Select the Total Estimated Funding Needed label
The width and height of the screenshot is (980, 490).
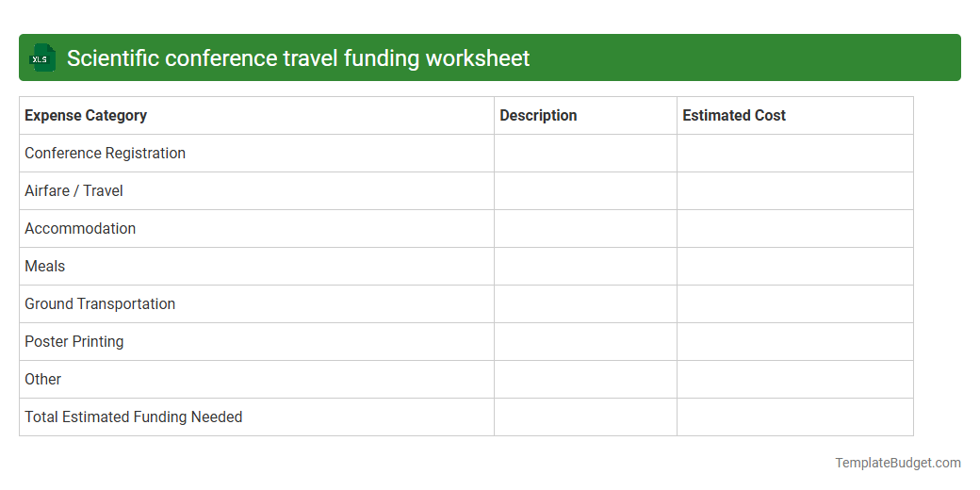[x=133, y=416]
